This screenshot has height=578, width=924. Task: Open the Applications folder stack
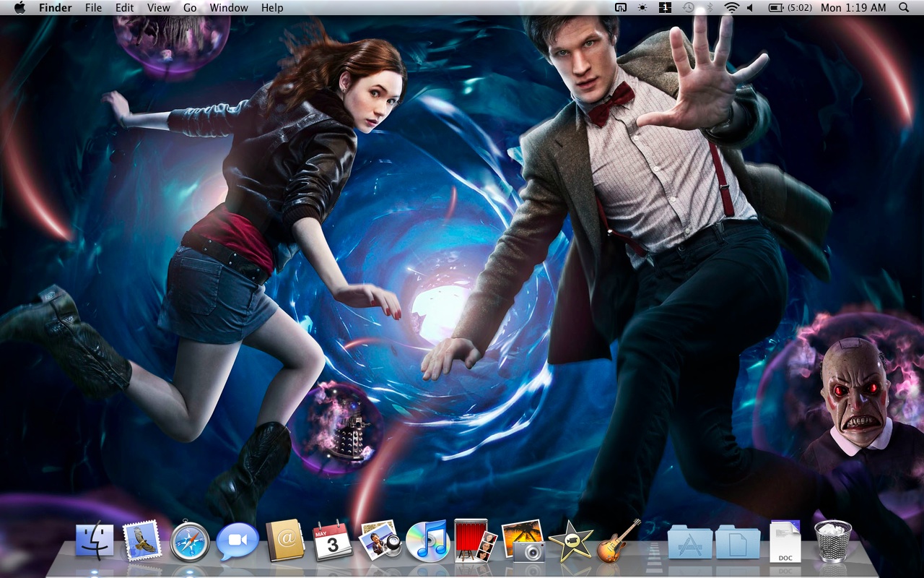point(690,542)
